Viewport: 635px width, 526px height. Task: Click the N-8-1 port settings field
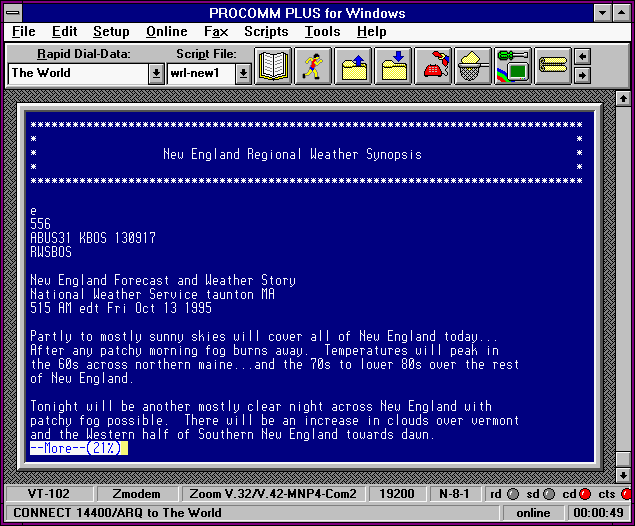click(x=454, y=494)
